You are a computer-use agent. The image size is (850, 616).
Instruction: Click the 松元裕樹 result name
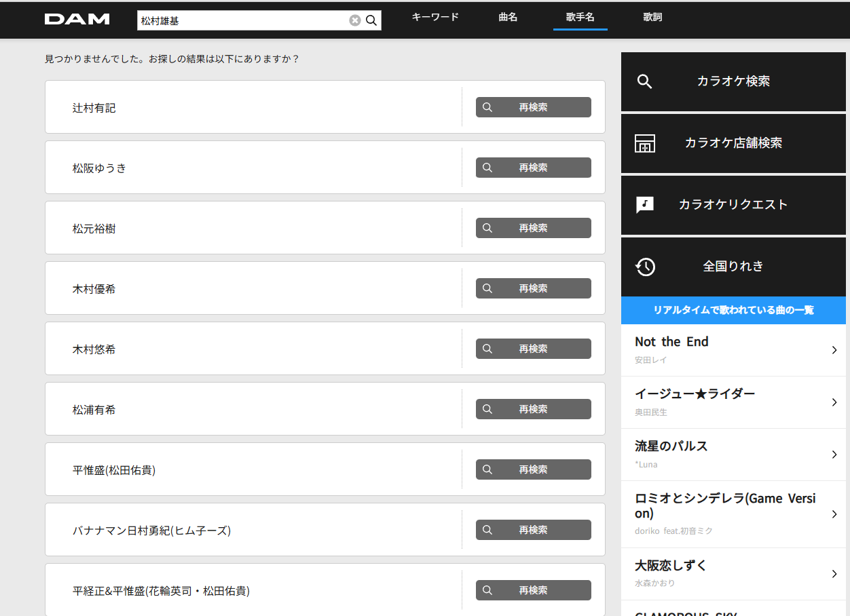[94, 229]
